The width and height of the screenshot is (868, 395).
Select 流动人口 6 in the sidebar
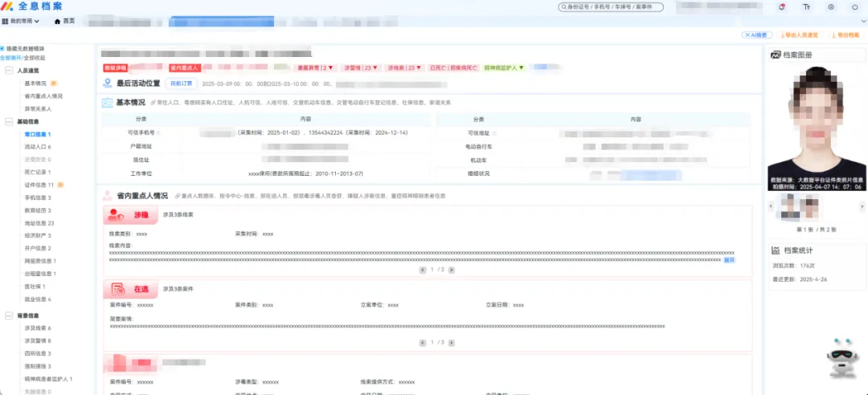pyautogui.click(x=38, y=147)
